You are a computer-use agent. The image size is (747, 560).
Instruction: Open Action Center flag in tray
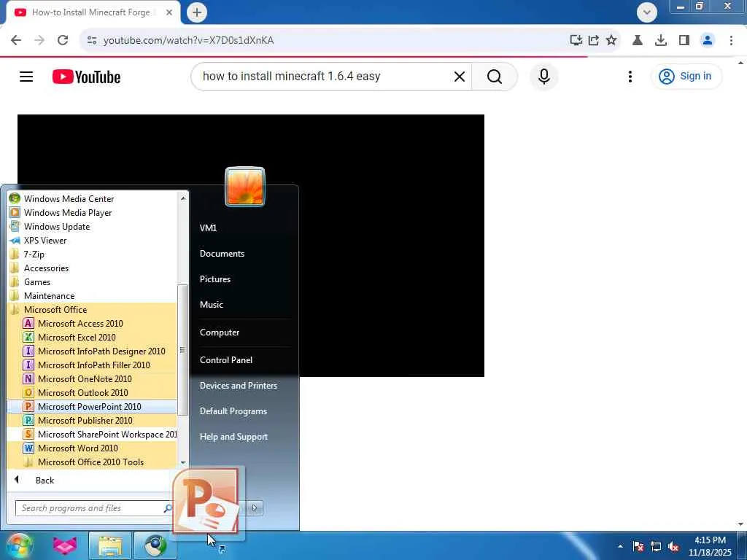click(x=638, y=546)
